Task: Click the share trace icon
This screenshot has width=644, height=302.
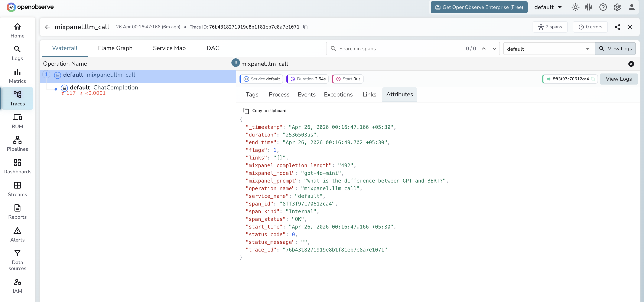Action: coord(618,27)
